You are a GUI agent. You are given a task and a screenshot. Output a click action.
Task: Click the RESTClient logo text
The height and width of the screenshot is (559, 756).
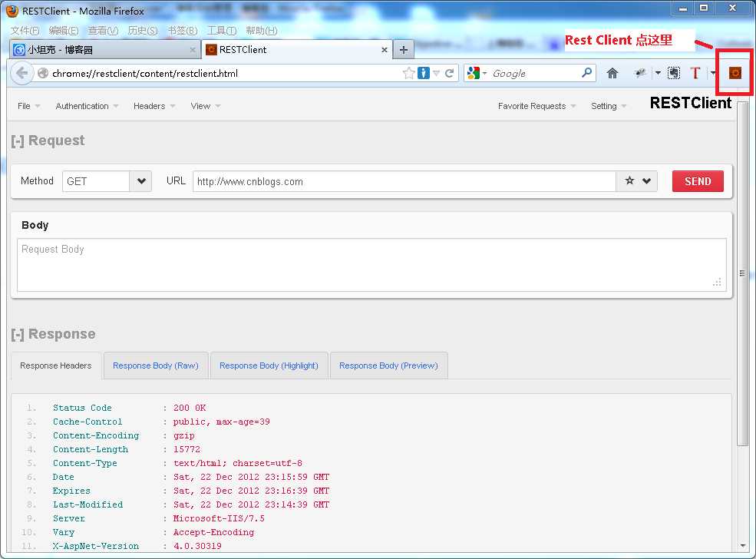tap(691, 103)
